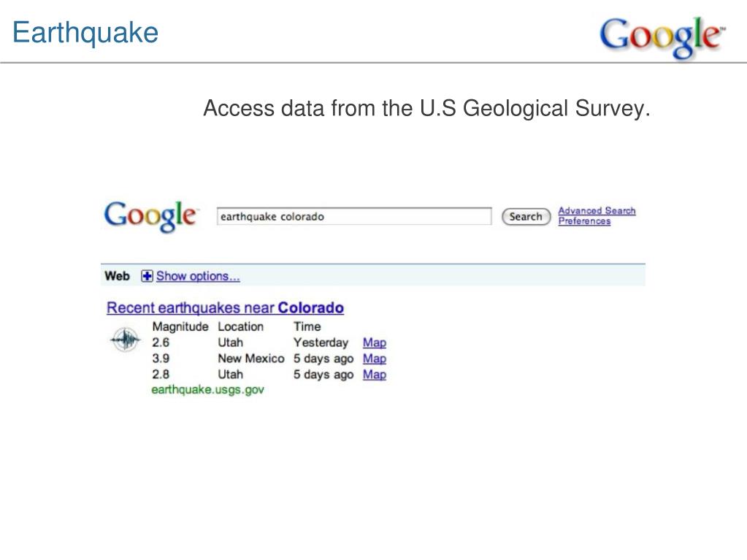Image resolution: width=747 pixels, height=560 pixels.
Task: Click the blue plus icon beside Show options
Action: 148,276
